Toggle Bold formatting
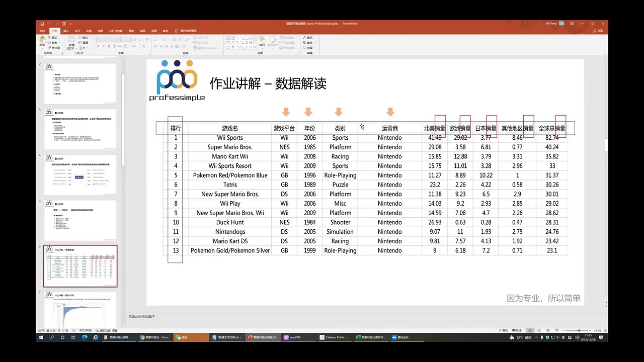The width and height of the screenshot is (644, 362). click(x=98, y=46)
